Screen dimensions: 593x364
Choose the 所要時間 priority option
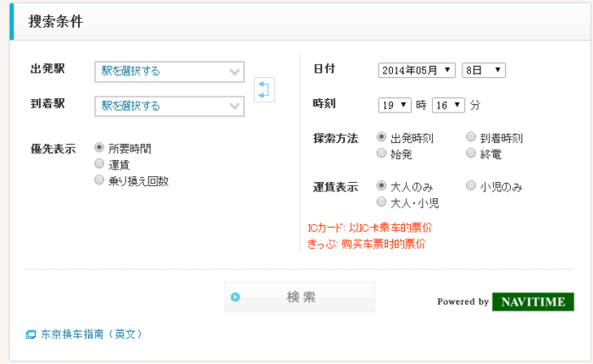point(100,148)
